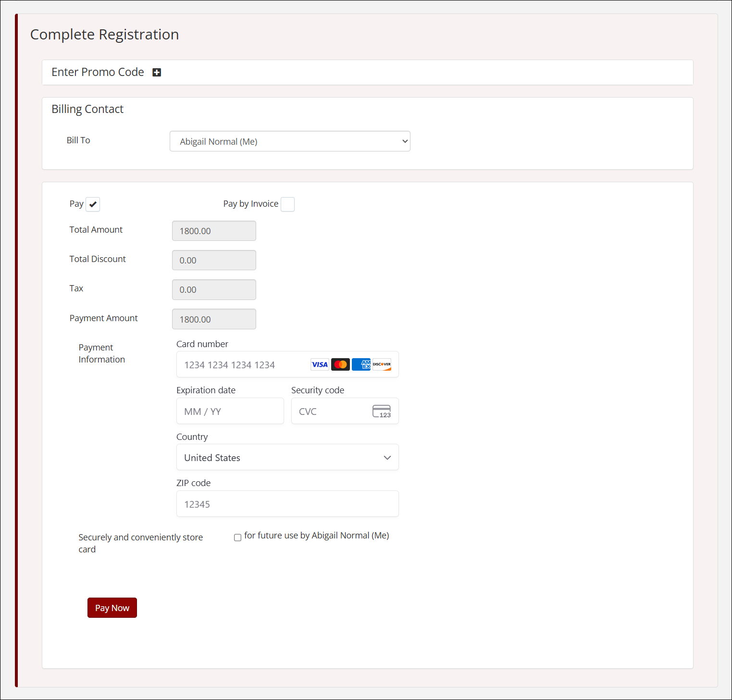Viewport: 732px width, 700px height.
Task: Click the chevron on the Country selector
Action: (x=387, y=457)
